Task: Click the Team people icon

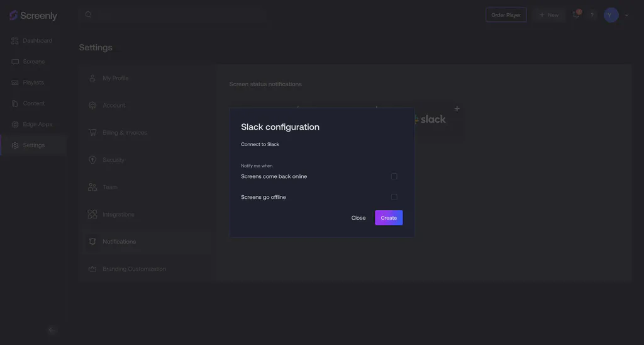Action: tap(92, 187)
